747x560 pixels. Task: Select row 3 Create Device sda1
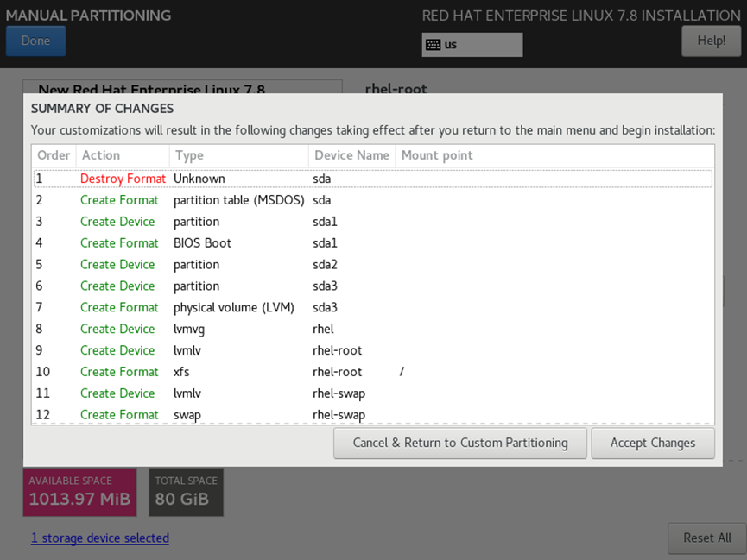[x=373, y=222]
